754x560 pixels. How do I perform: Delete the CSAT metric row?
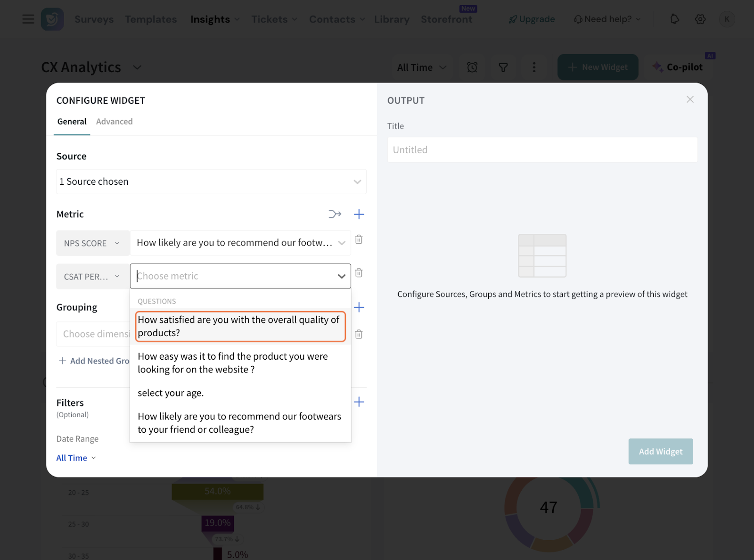click(359, 273)
